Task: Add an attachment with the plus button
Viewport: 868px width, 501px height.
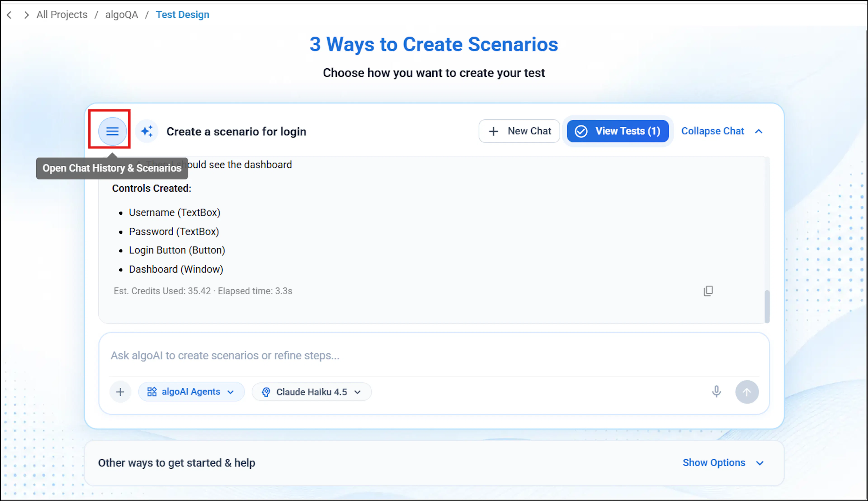Action: pyautogui.click(x=120, y=392)
